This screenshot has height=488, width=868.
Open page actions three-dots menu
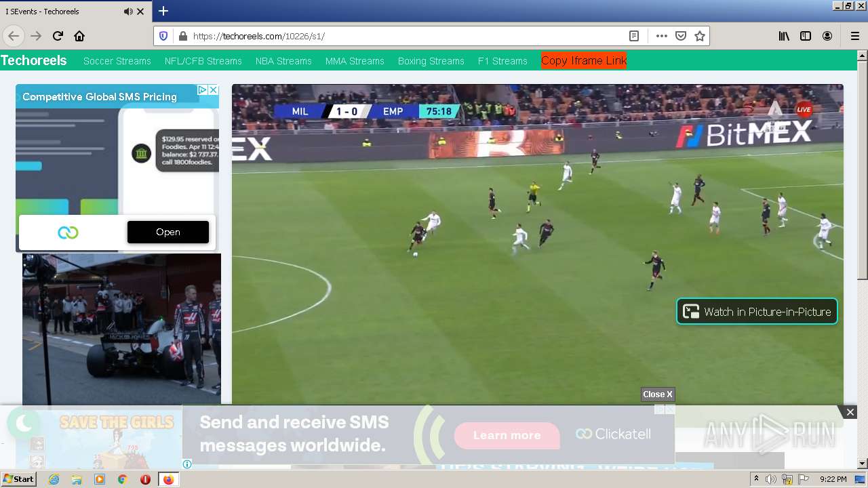click(x=661, y=36)
